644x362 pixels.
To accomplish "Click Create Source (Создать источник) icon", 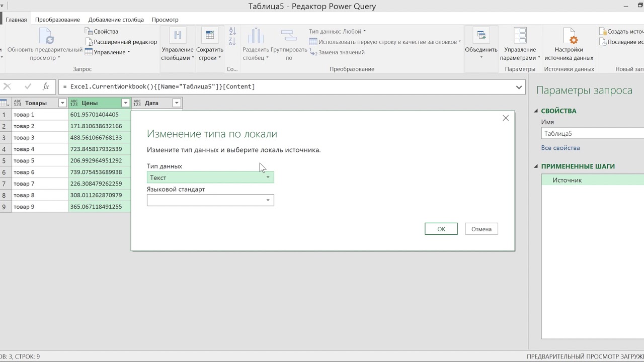I will [603, 31].
